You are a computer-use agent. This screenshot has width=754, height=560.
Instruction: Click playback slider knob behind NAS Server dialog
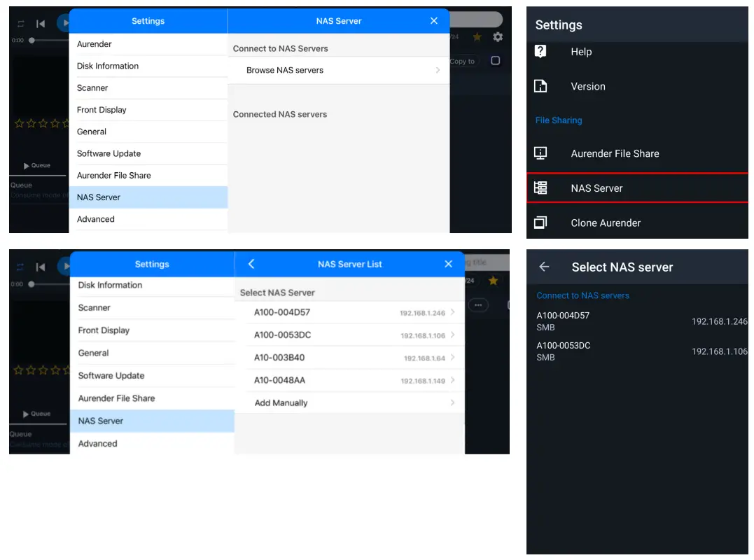tap(32, 41)
